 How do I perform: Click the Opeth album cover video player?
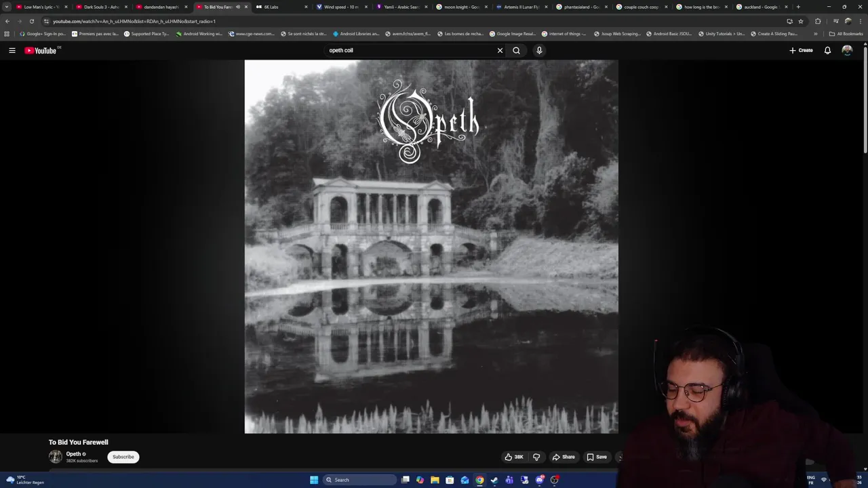click(x=431, y=247)
